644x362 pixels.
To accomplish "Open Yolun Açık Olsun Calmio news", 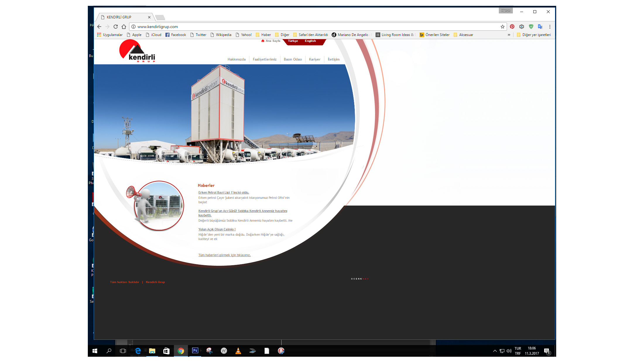I will tap(217, 229).
